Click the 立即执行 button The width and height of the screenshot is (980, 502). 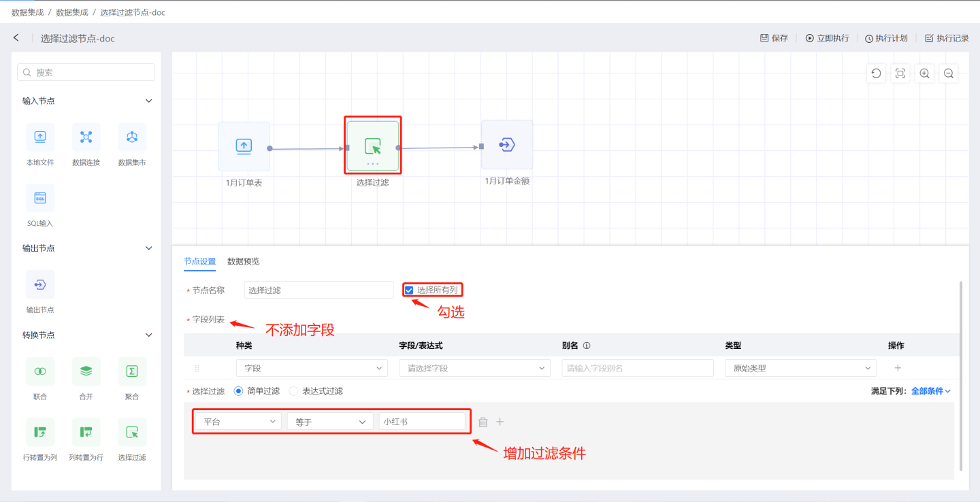click(827, 38)
